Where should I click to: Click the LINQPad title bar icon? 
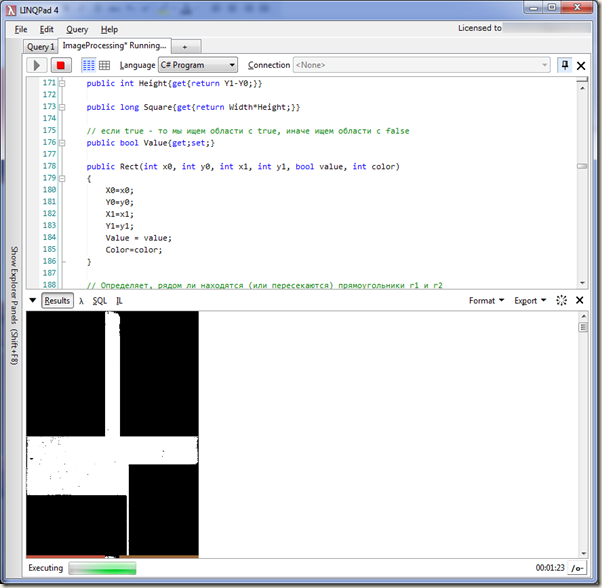click(11, 10)
